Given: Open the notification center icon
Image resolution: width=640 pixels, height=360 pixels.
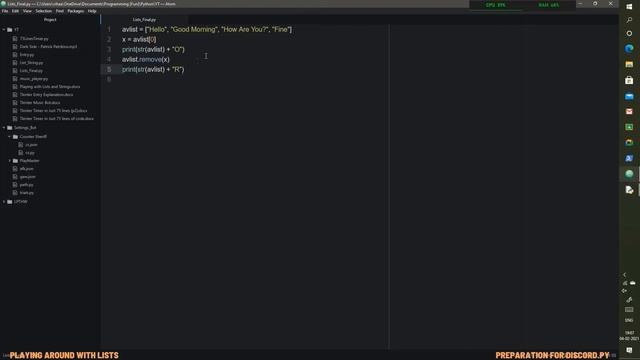Looking at the screenshot, I should coord(629,350).
